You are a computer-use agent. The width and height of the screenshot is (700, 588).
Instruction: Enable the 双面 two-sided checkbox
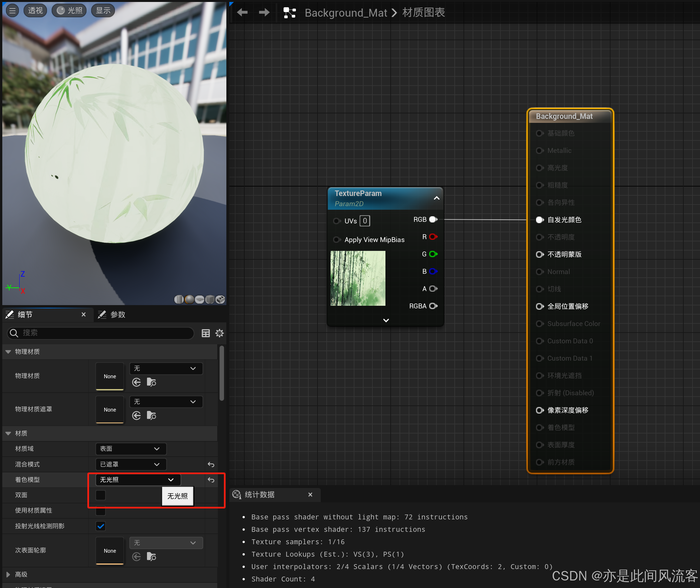pos(100,495)
